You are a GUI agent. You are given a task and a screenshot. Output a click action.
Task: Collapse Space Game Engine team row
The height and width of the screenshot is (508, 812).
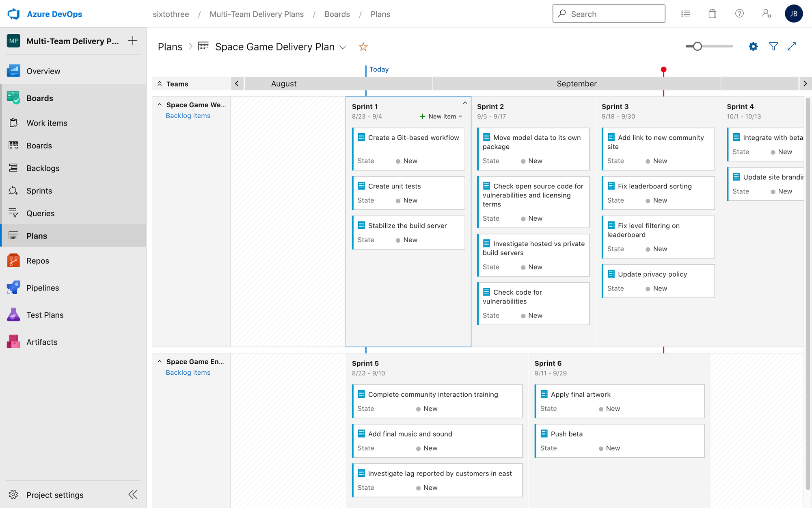pyautogui.click(x=160, y=362)
